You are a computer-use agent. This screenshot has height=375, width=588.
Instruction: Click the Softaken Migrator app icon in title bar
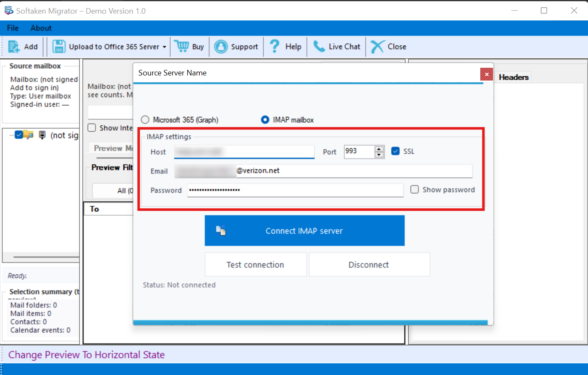tap(9, 11)
